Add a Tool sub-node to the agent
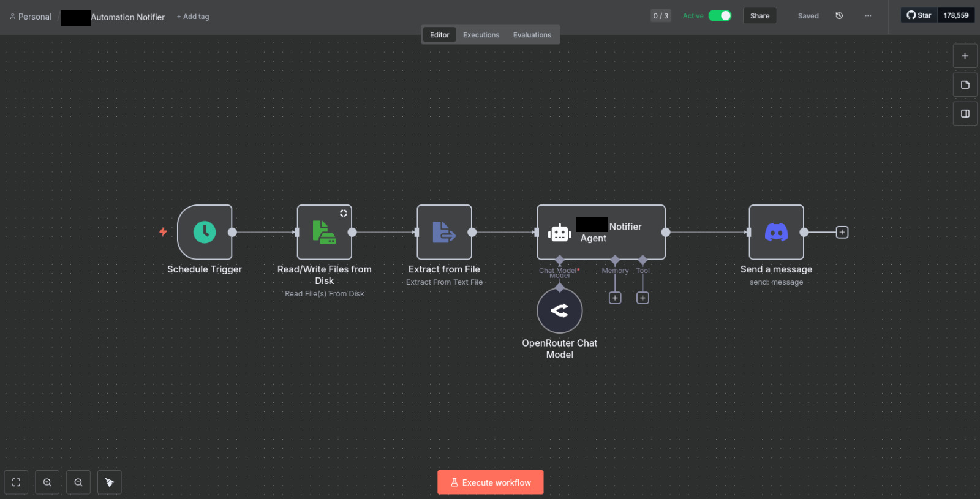The width and height of the screenshot is (980, 499). (643, 298)
